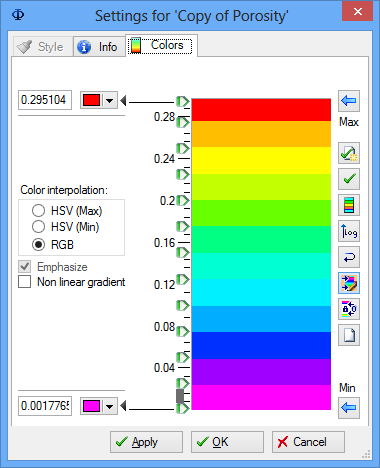Image resolution: width=380 pixels, height=468 pixels.
Task: Click the striped color bands icon
Action: [x=349, y=205]
